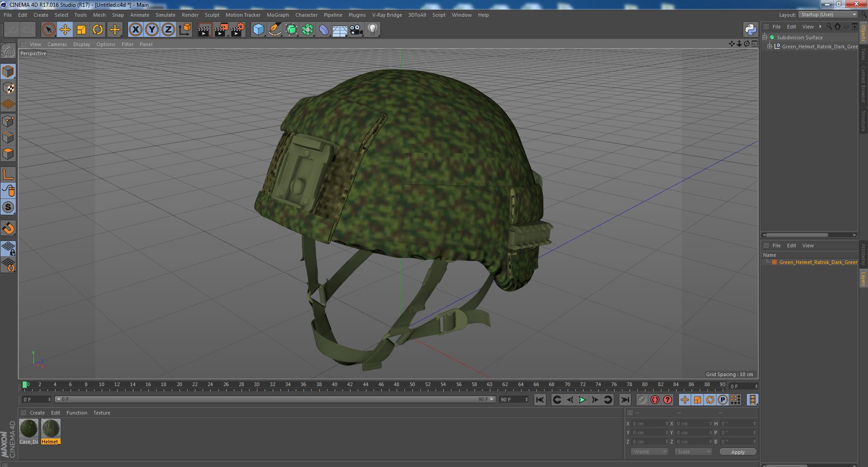The width and height of the screenshot is (868, 467).
Task: Add a Cube primitive object
Action: (258, 30)
